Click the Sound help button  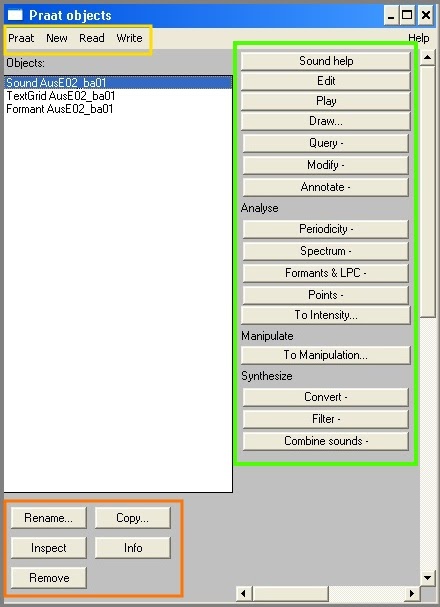325,61
